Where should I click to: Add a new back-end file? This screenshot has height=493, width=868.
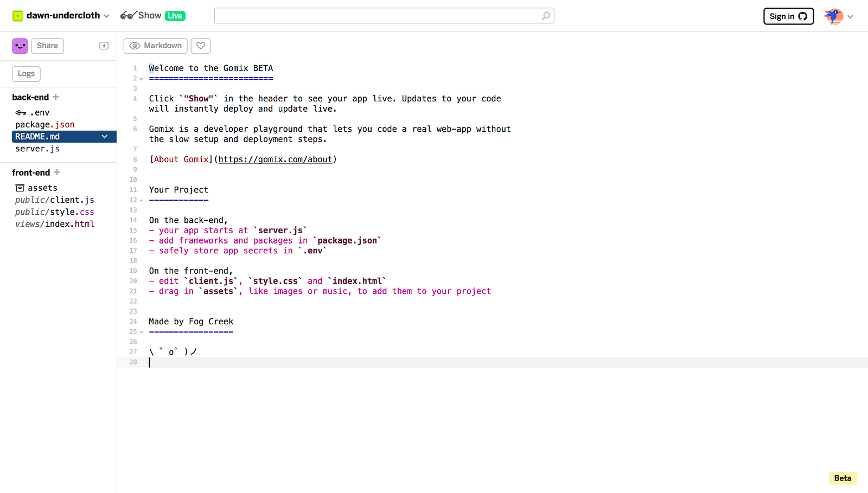coord(56,97)
